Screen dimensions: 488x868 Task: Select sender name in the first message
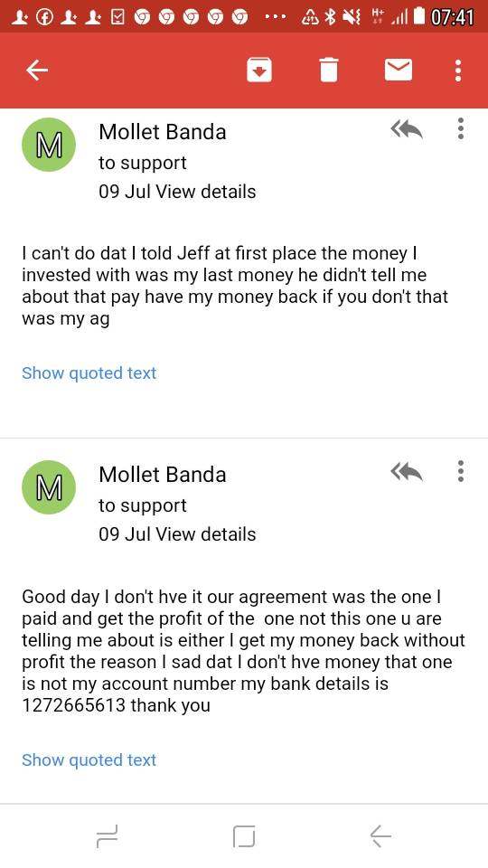pos(163,132)
